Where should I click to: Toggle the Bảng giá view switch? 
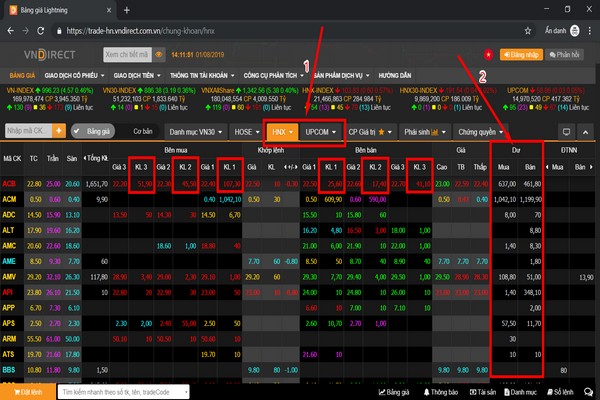[93, 131]
